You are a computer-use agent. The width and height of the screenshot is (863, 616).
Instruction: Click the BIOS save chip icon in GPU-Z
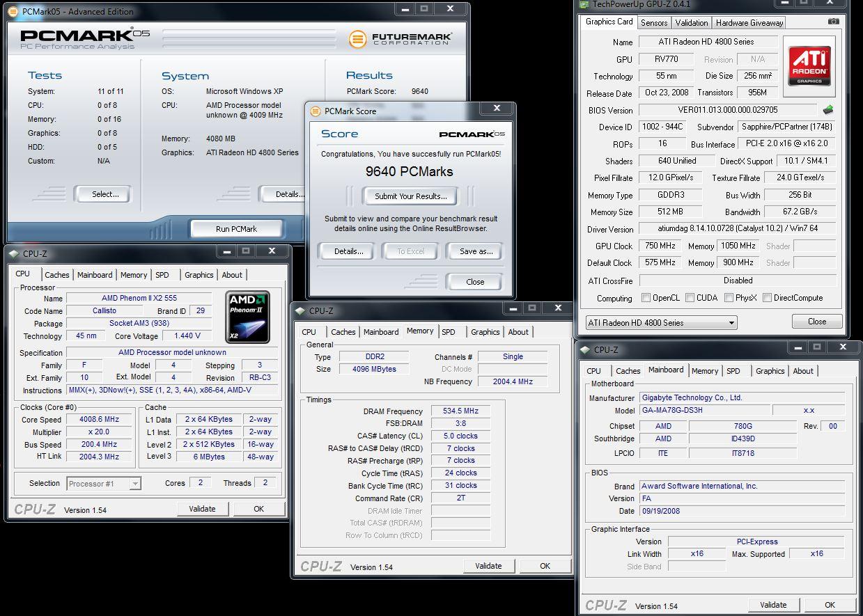pyautogui.click(x=827, y=110)
